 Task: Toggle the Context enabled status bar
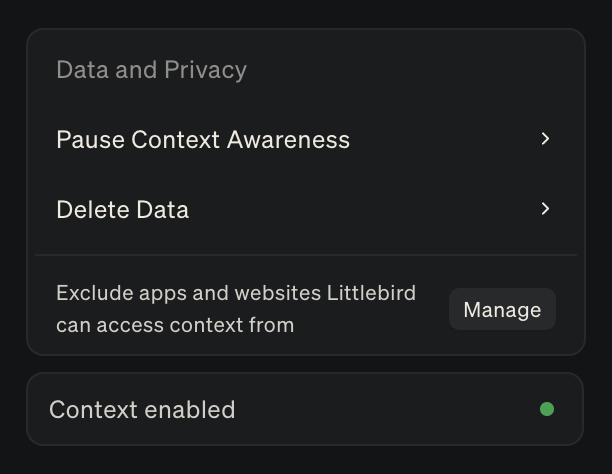pos(305,409)
